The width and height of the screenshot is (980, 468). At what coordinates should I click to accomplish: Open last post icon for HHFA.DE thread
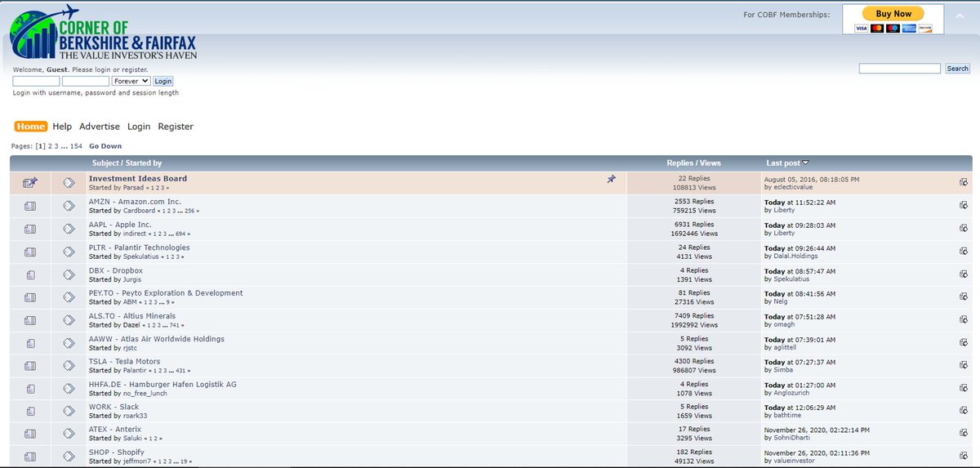964,388
